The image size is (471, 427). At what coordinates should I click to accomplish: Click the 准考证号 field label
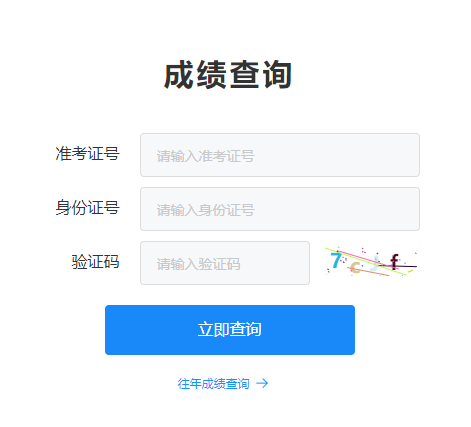pyautogui.click(x=87, y=154)
